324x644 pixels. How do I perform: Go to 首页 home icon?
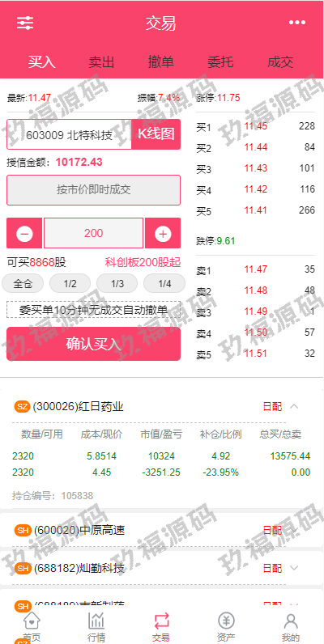click(x=32, y=621)
